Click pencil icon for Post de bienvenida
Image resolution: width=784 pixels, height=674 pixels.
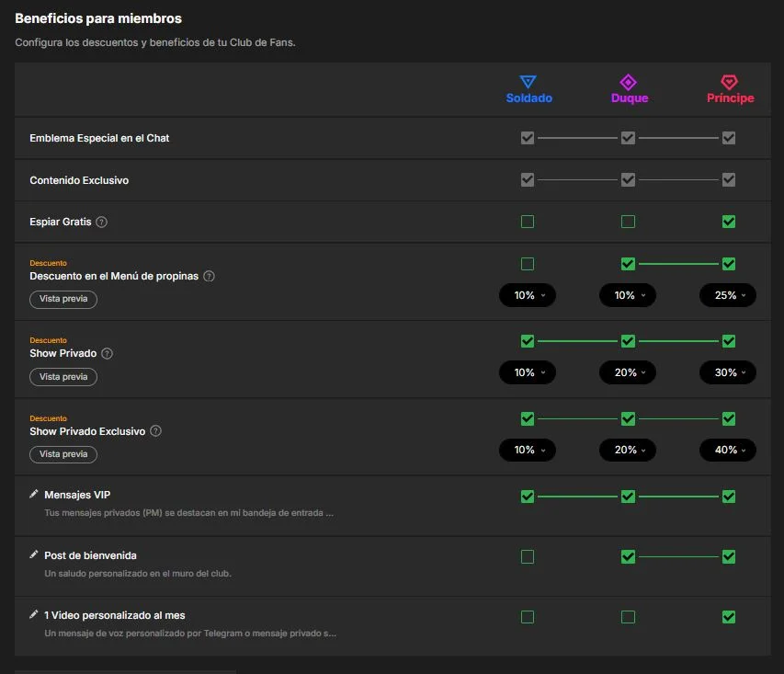pos(33,554)
